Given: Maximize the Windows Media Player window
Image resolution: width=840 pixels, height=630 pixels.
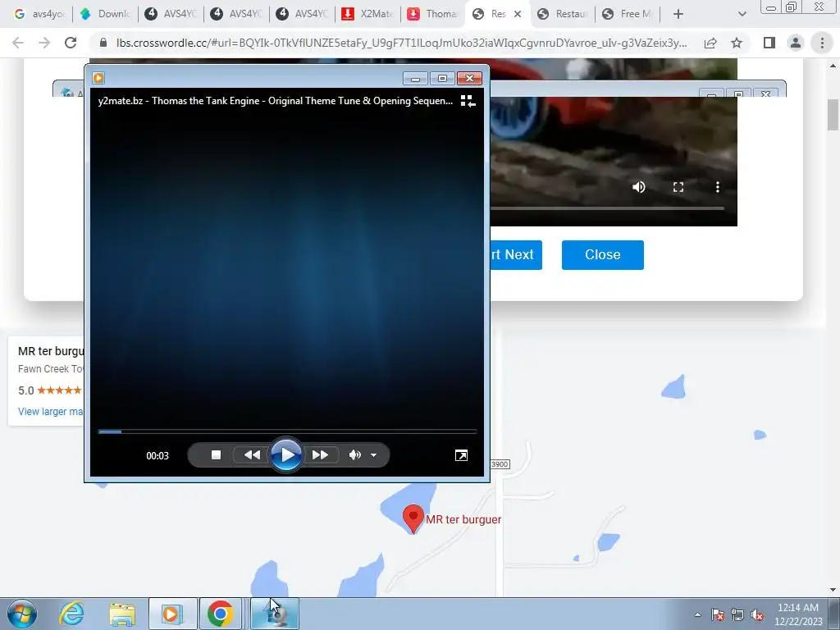Looking at the screenshot, I should point(442,79).
